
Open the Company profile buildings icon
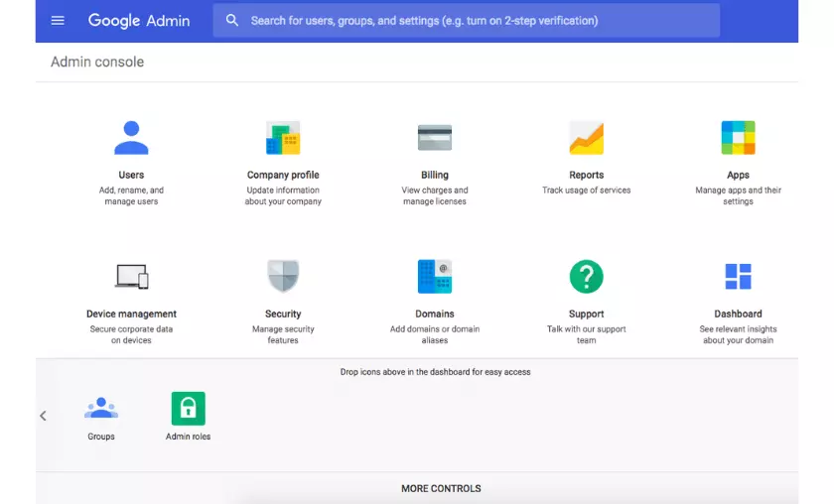[x=283, y=138]
